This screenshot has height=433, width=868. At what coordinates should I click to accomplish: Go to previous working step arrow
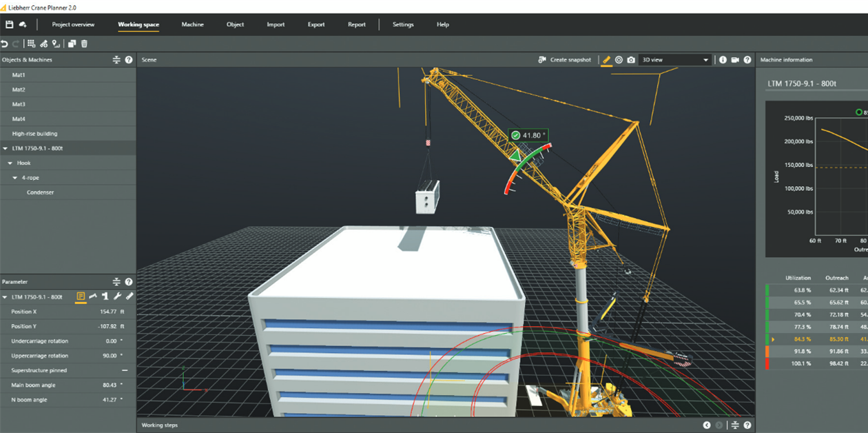coord(707,425)
